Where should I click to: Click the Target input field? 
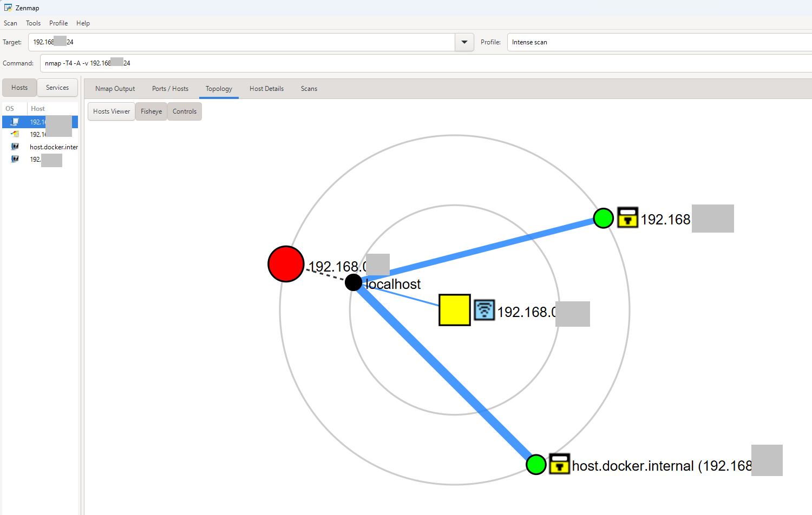(241, 42)
